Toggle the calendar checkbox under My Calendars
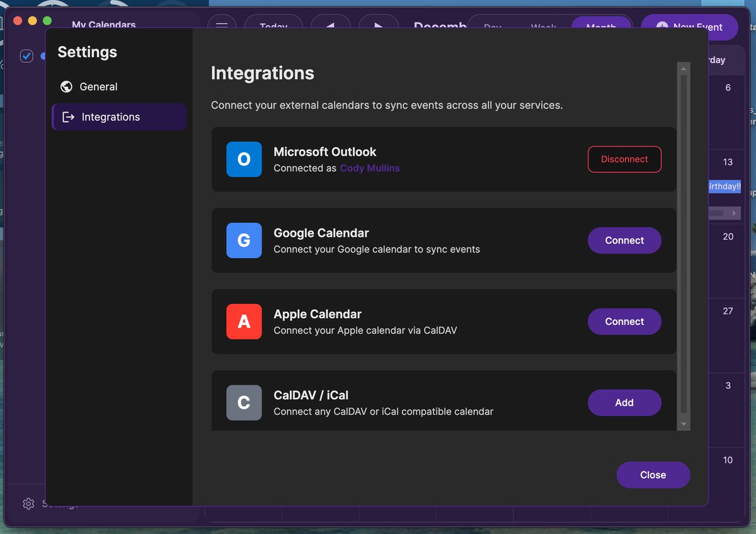This screenshot has height=534, width=756. (x=26, y=56)
